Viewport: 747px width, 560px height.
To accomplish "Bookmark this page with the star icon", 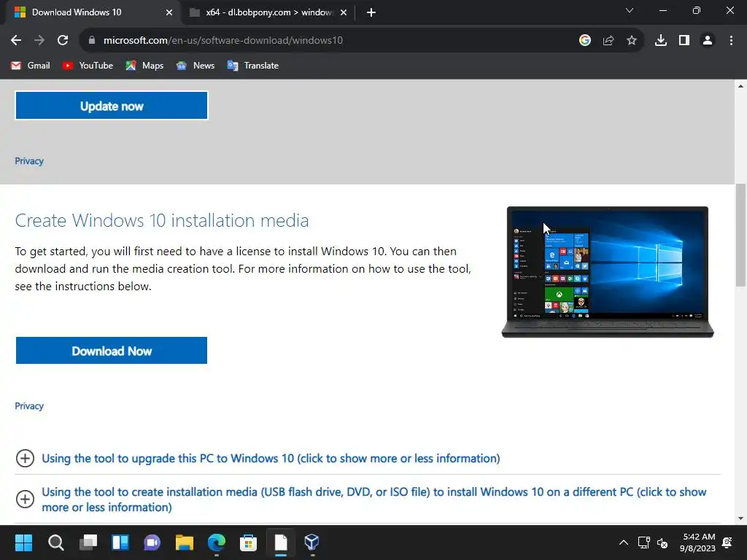I will pyautogui.click(x=632, y=41).
